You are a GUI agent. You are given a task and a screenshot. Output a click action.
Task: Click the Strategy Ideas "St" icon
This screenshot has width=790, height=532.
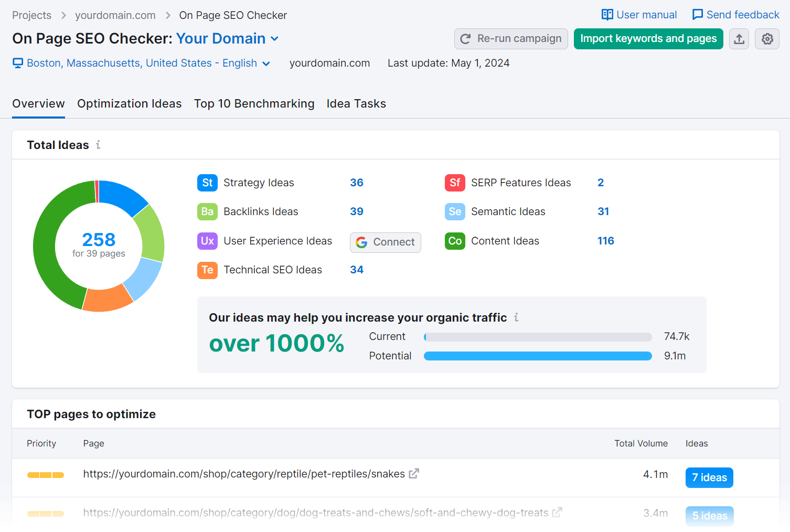(207, 183)
